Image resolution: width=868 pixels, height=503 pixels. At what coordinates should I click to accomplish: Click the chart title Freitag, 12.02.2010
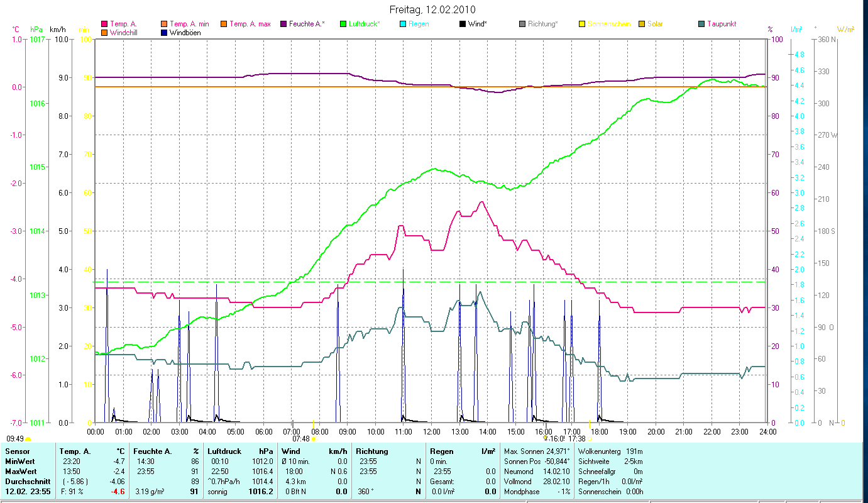[x=432, y=9]
